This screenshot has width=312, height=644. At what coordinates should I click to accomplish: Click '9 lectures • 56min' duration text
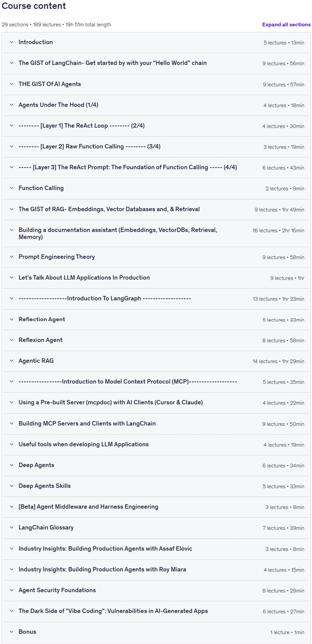tap(284, 63)
